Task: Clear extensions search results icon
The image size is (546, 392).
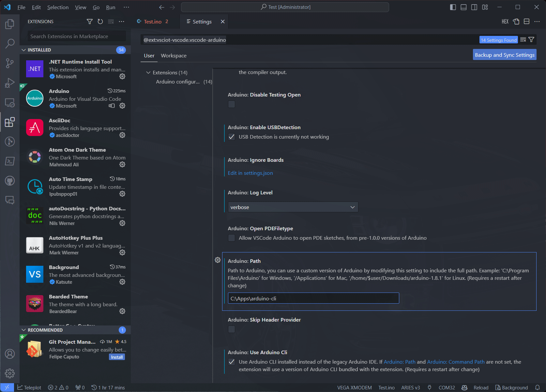Action: pyautogui.click(x=111, y=22)
